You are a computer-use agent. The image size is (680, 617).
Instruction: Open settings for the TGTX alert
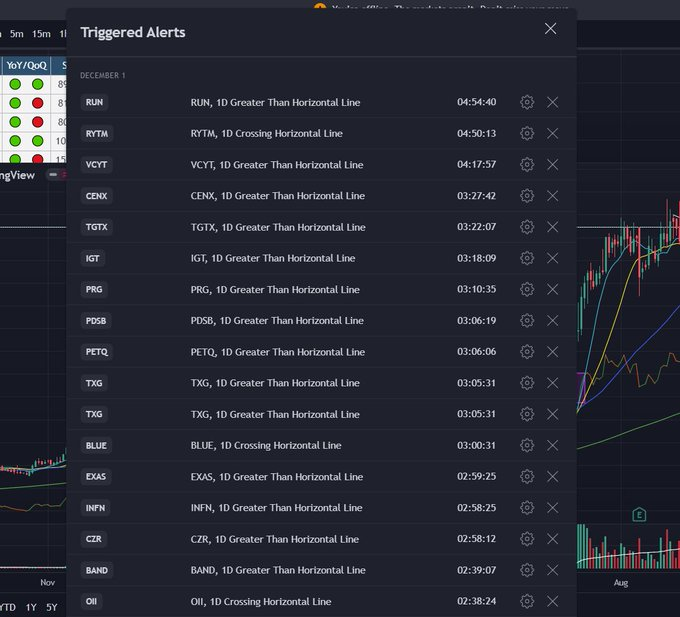[x=527, y=227]
